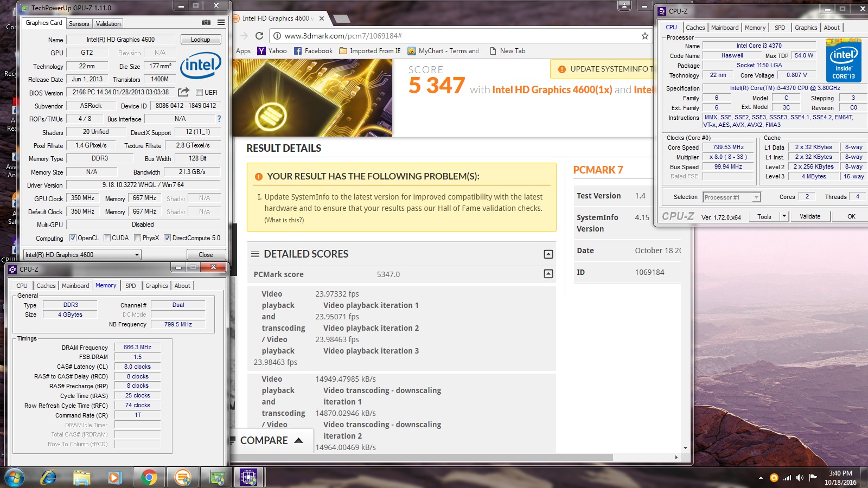The width and height of the screenshot is (868, 488).
Task: Open the Apps bookmark shortcut
Action: tap(243, 51)
